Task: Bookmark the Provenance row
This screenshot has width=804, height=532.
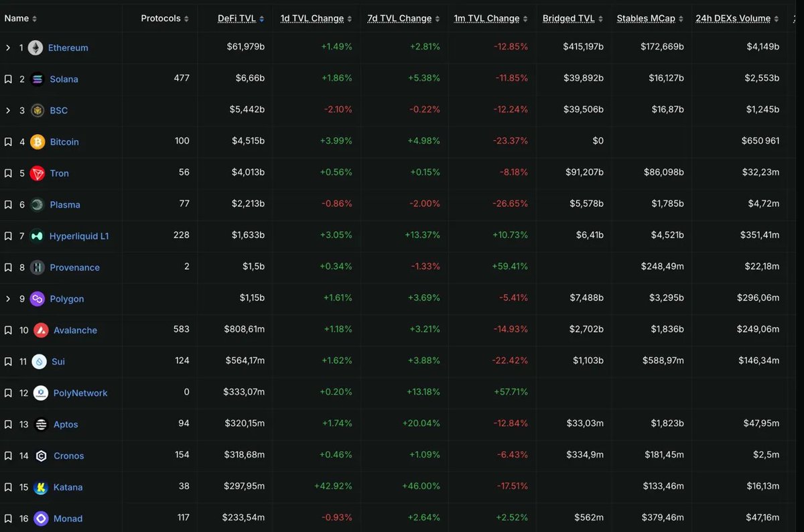Action: pyautogui.click(x=8, y=267)
